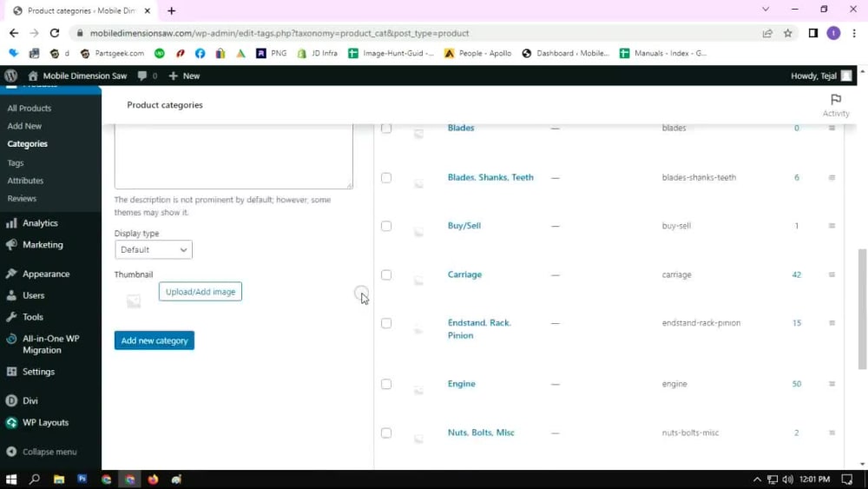Viewport: 868px width, 489px height.
Task: Click the Carriage row thumbnail image
Action: [x=418, y=280]
